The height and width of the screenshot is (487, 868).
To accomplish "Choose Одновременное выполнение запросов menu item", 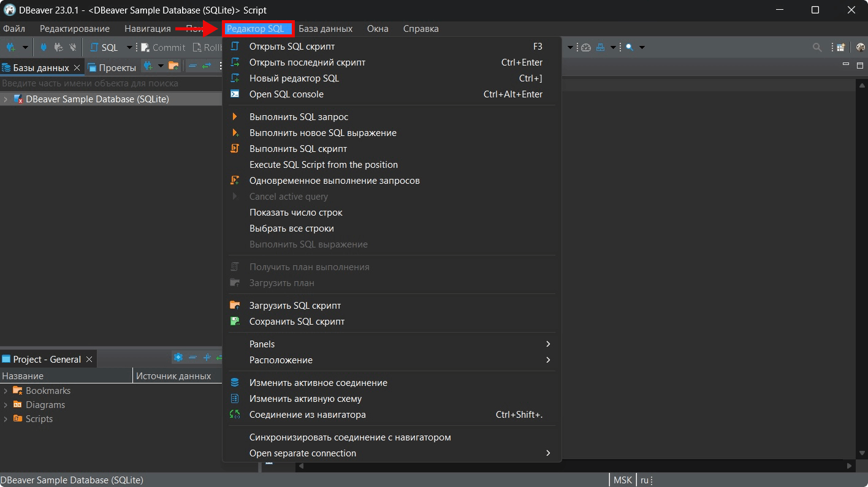I will (x=392, y=180).
